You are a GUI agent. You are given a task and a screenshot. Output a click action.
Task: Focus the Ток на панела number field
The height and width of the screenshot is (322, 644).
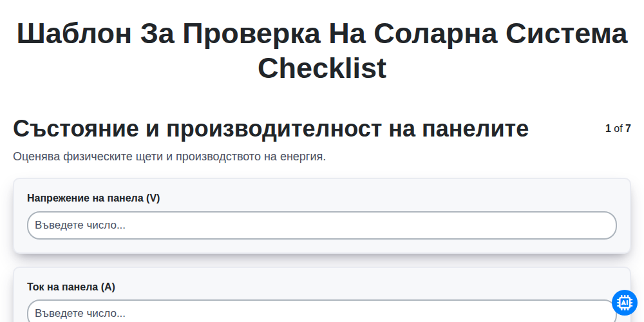[x=322, y=311]
